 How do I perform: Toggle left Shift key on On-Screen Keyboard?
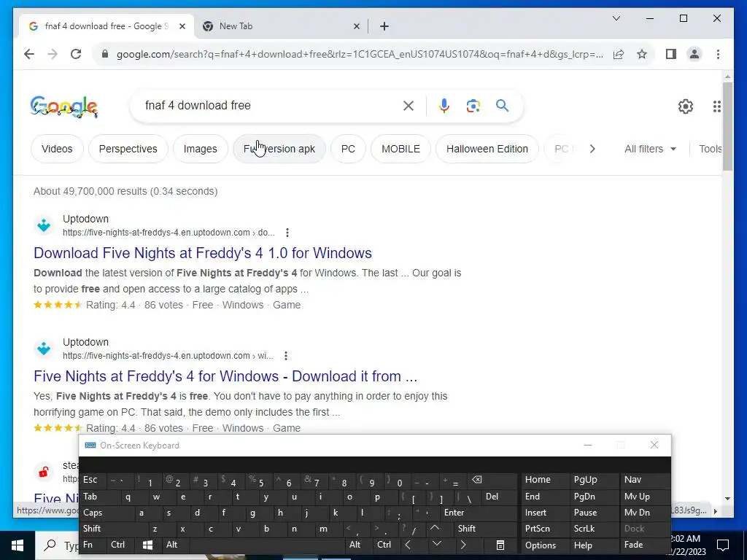tap(109, 529)
